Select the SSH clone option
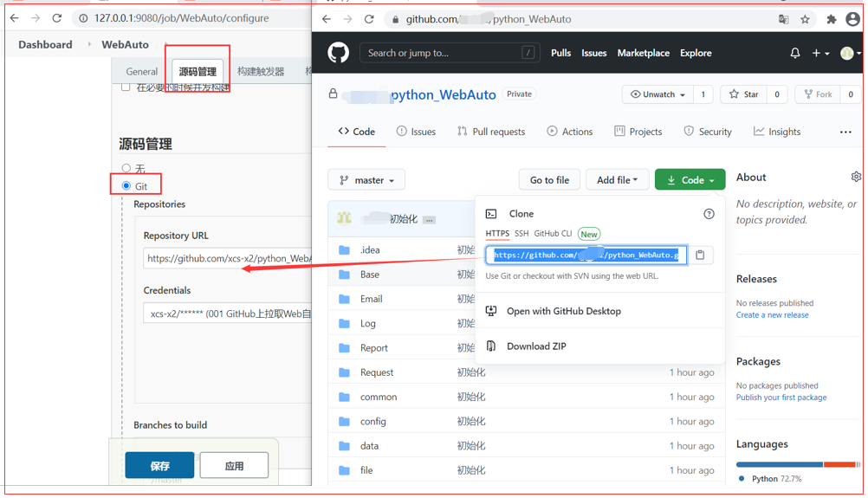This screenshot has width=868, height=498. pyautogui.click(x=521, y=234)
